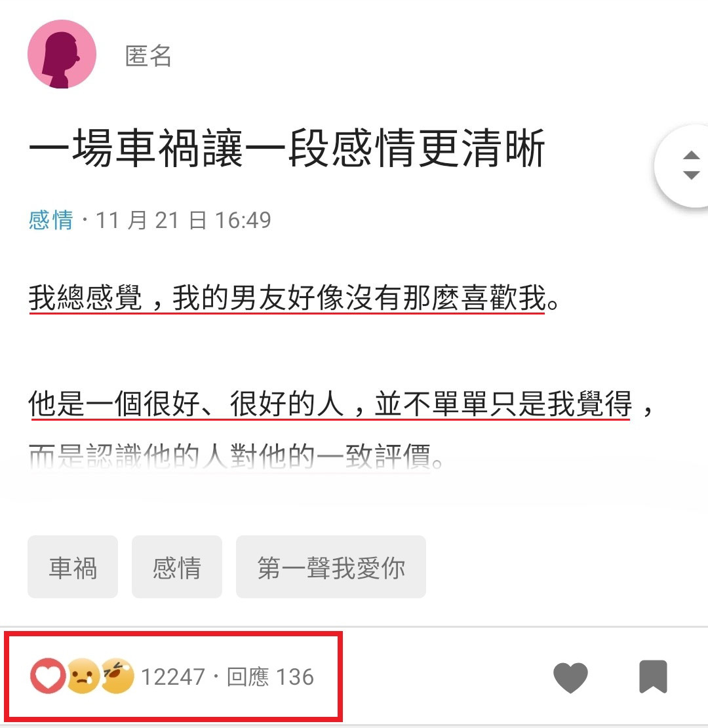Tap the anonymous pink avatar icon

click(62, 54)
